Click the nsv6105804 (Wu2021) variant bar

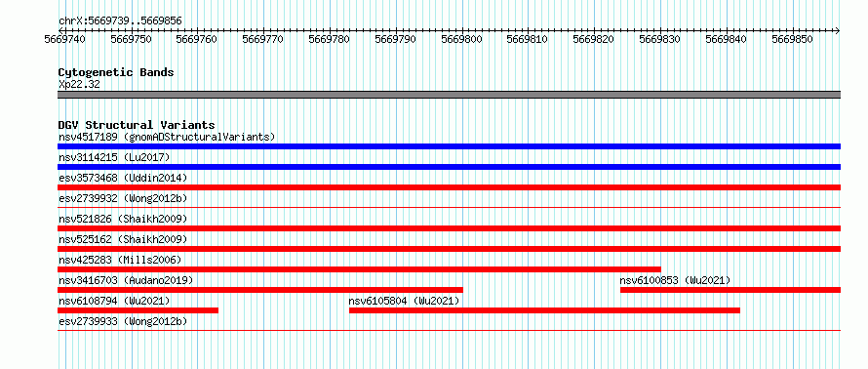pyautogui.click(x=545, y=310)
